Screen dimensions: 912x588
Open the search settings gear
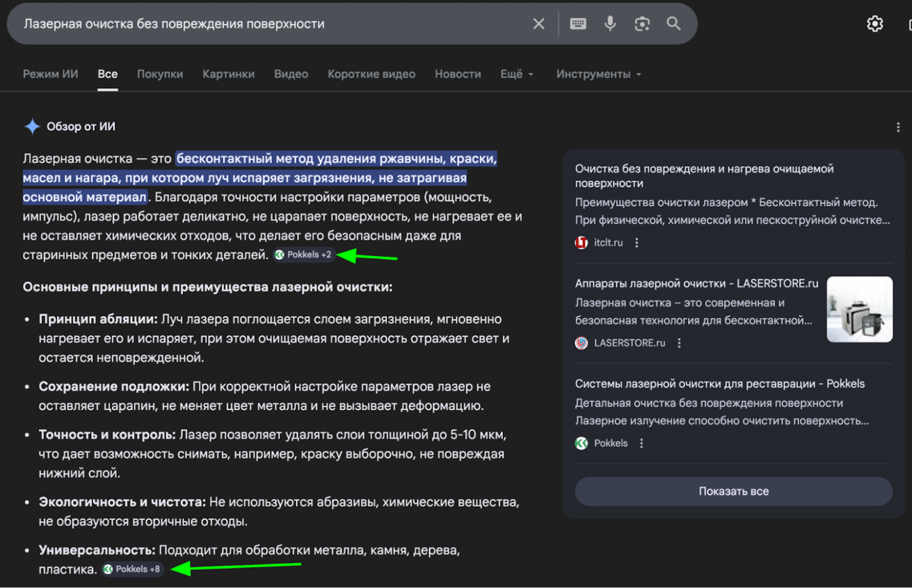pyautogui.click(x=875, y=23)
